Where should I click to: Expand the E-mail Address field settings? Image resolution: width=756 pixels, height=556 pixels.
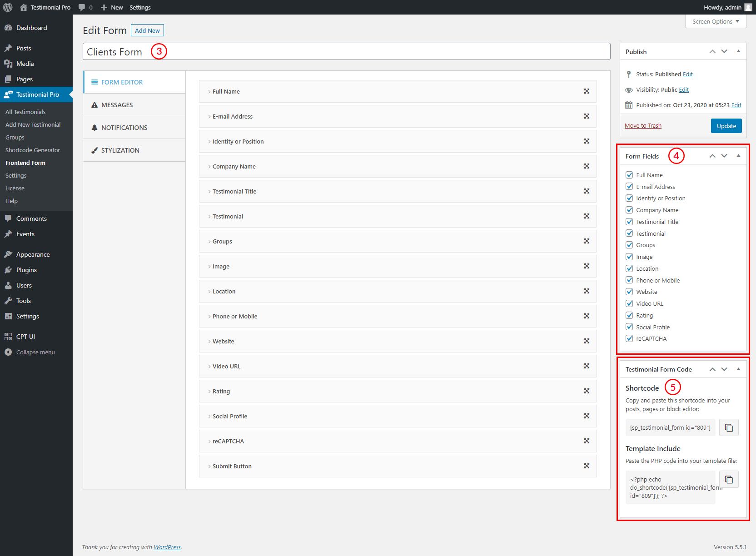(x=232, y=116)
